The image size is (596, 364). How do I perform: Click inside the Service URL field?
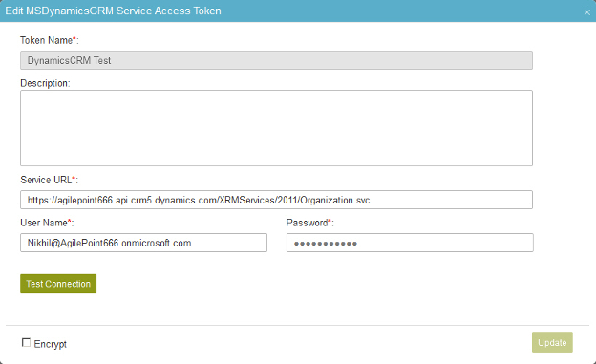pyautogui.click(x=276, y=200)
